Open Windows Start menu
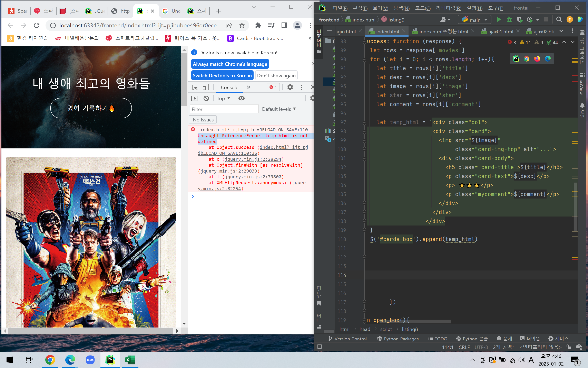The height and width of the screenshot is (368, 588). tap(10, 360)
